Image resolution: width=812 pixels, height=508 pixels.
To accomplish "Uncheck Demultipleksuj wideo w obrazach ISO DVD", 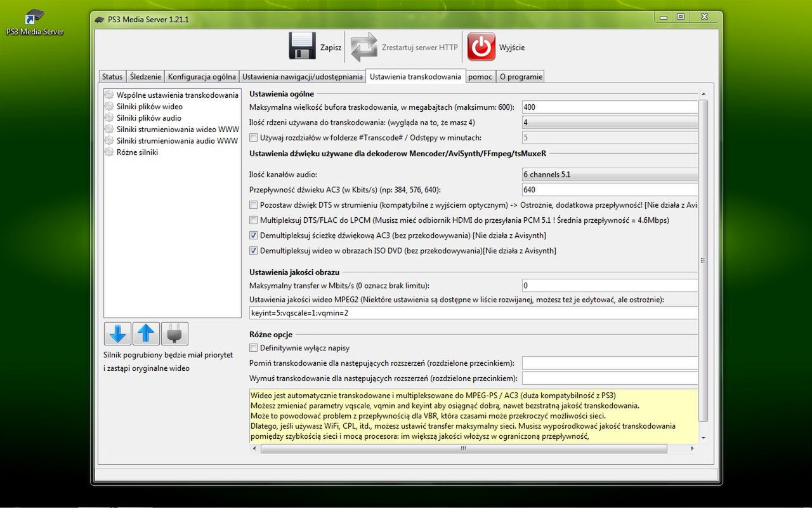I will [x=254, y=251].
